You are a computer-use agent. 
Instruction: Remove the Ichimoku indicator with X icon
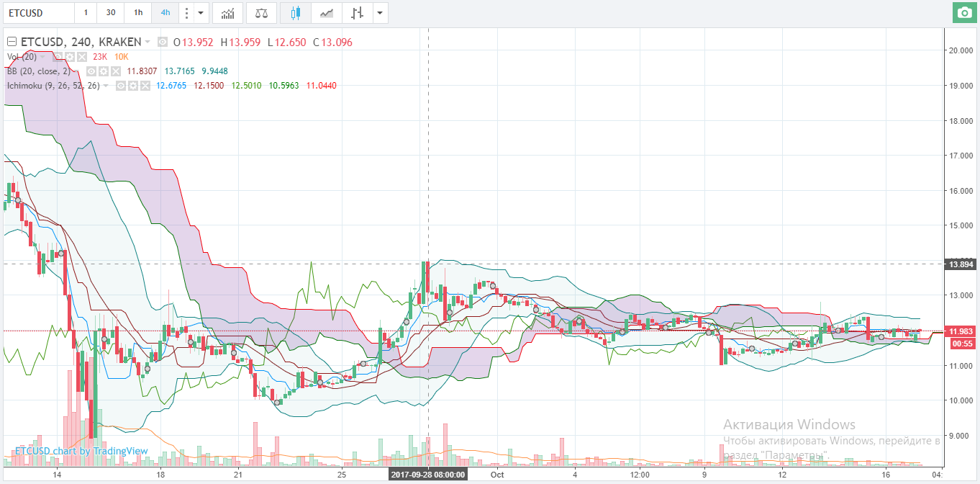[145, 86]
